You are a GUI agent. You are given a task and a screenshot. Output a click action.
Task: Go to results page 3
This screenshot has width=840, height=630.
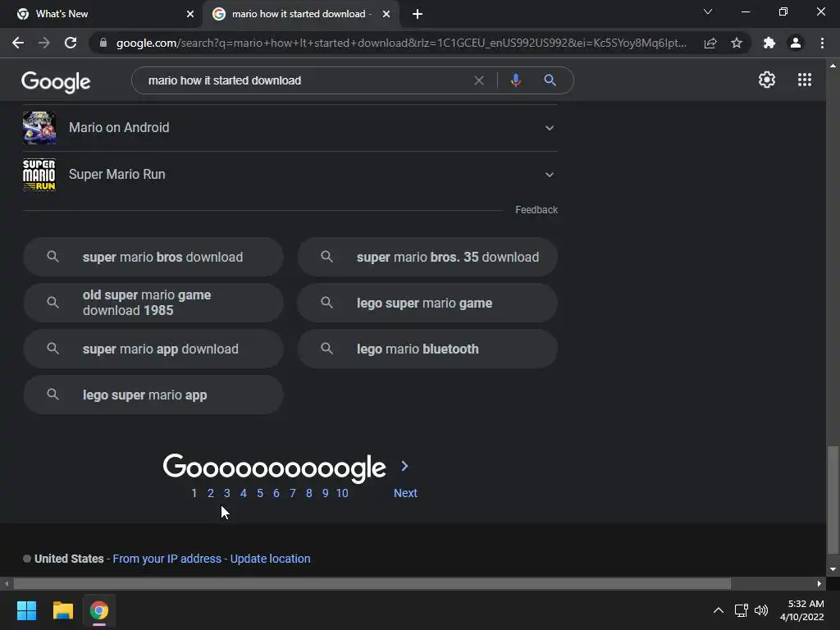227,493
